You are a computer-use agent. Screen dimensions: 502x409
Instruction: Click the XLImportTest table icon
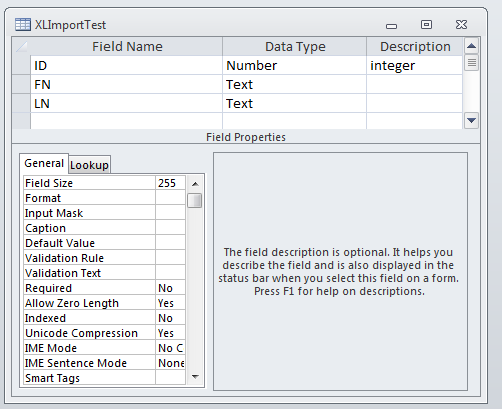coord(23,25)
